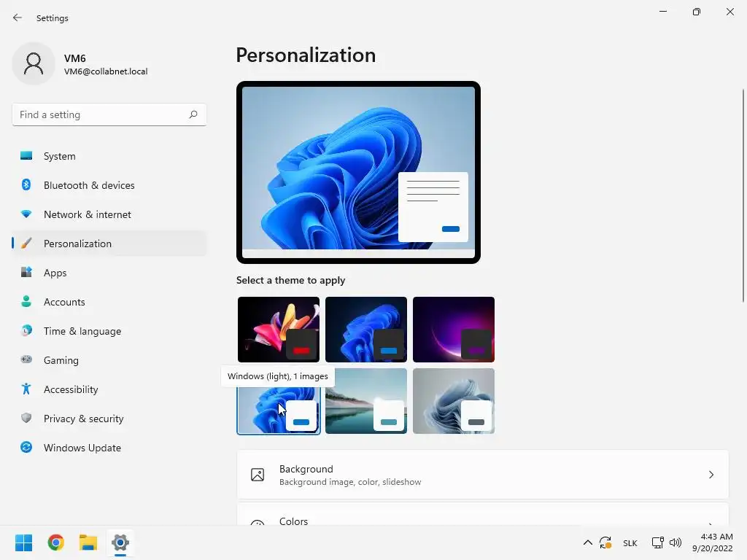Show hidden tray icons chevron
The width and height of the screenshot is (747, 560).
coord(588,542)
